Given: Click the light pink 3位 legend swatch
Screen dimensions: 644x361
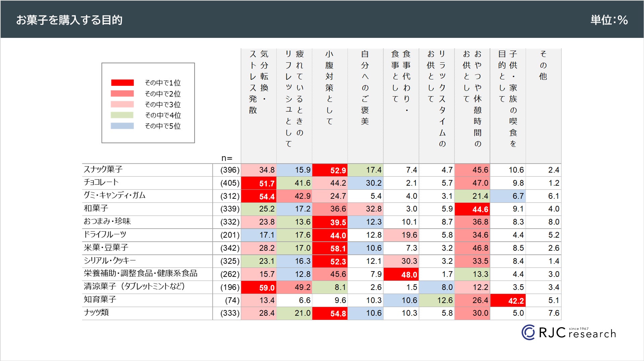Looking at the screenshot, I should 122,104.
